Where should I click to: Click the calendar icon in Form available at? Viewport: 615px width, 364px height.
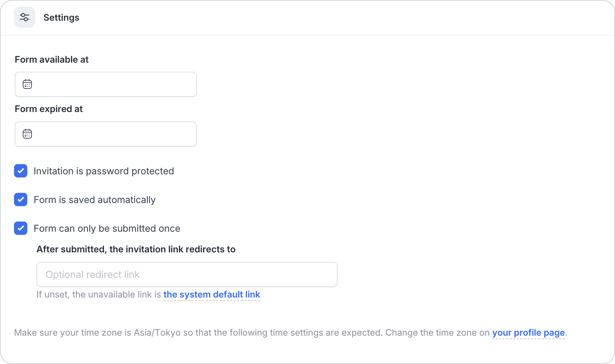point(27,84)
